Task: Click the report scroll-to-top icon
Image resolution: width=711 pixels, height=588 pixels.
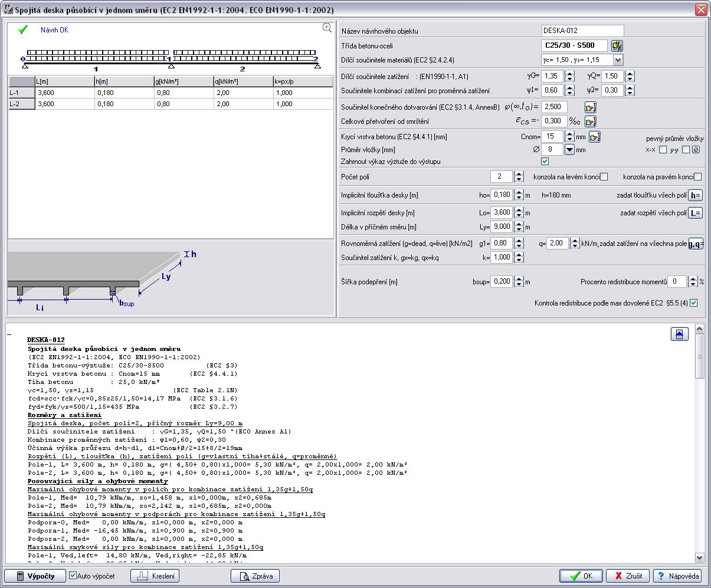Action: click(x=680, y=334)
